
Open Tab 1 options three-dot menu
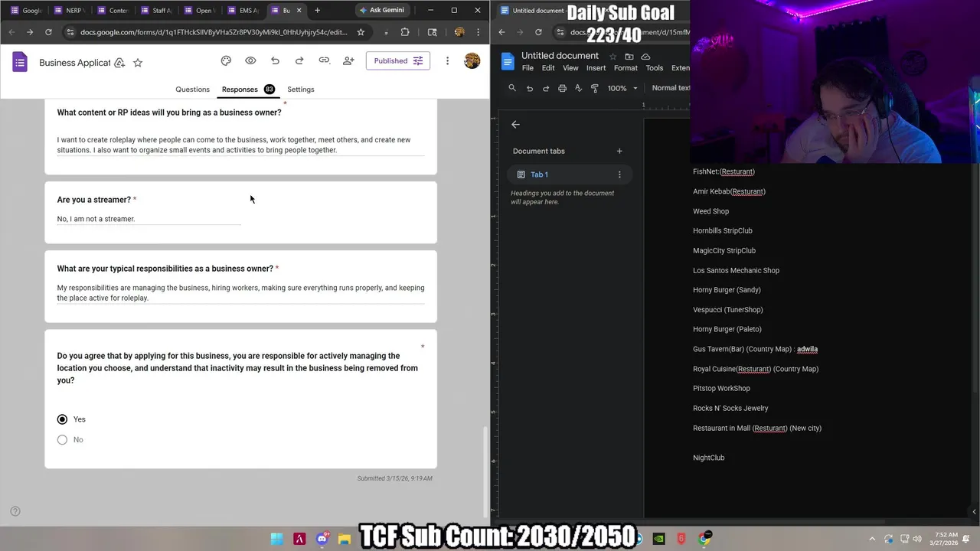coord(619,174)
